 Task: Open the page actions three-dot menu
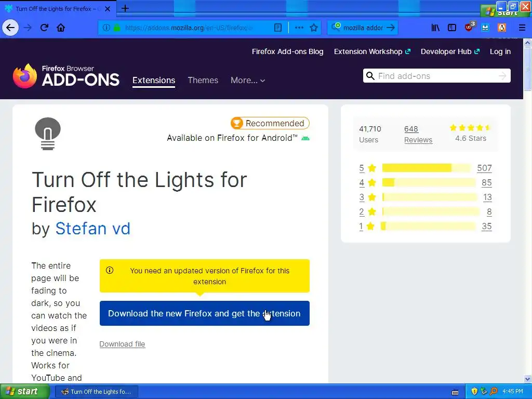[299, 28]
